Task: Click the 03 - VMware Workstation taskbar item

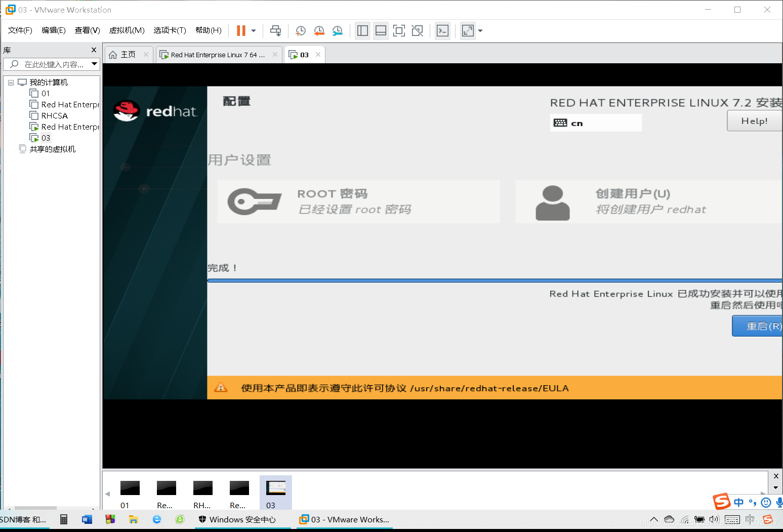Action: pyautogui.click(x=344, y=519)
